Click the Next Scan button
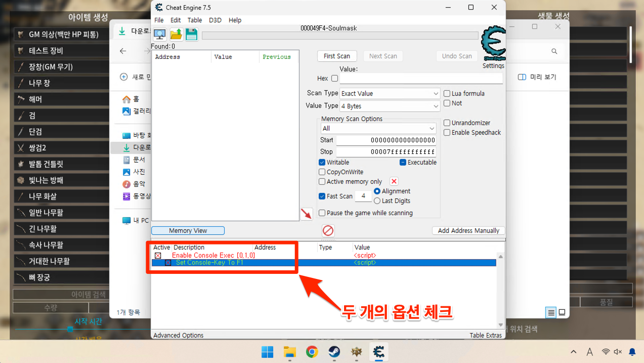The height and width of the screenshot is (363, 644). (x=383, y=56)
